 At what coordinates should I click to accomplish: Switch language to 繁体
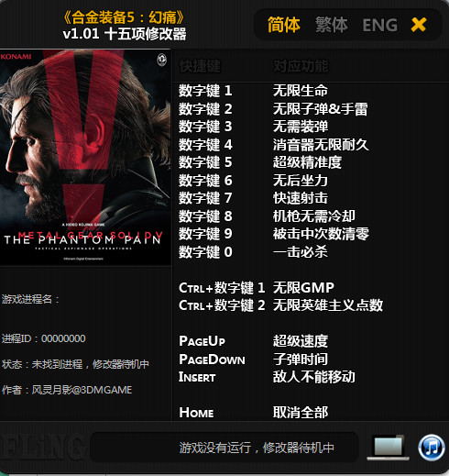[332, 25]
